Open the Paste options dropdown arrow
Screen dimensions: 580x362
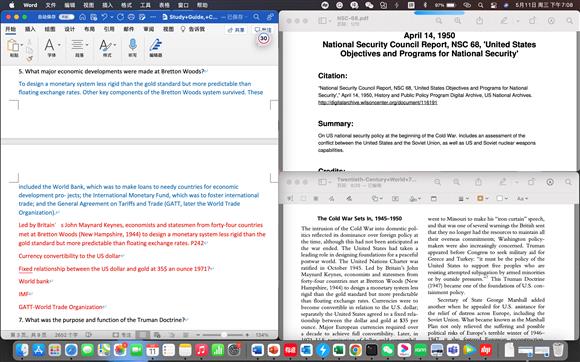(x=22, y=45)
